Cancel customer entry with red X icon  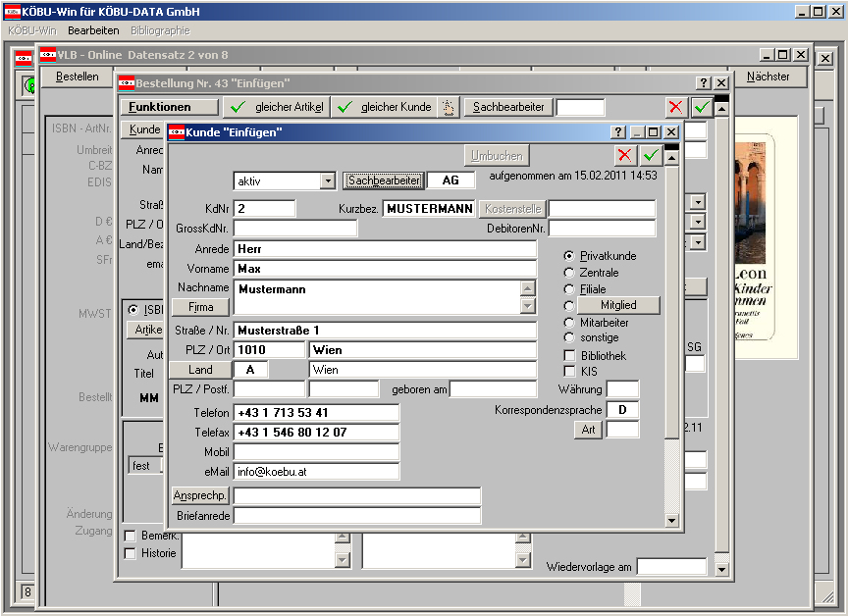pos(624,156)
